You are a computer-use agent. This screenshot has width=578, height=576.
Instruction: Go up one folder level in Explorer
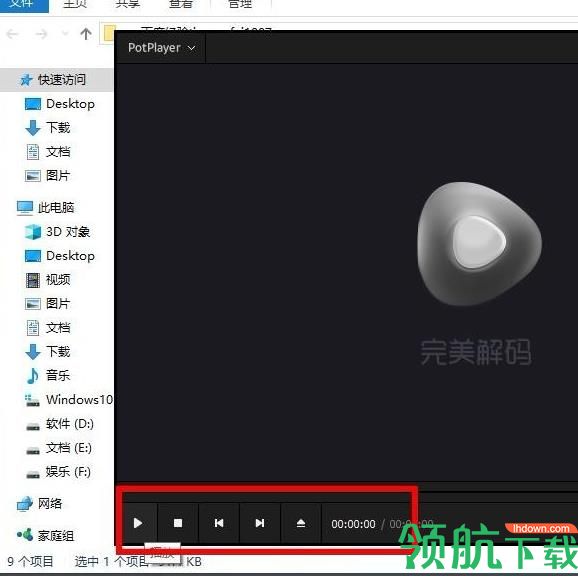(x=86, y=34)
